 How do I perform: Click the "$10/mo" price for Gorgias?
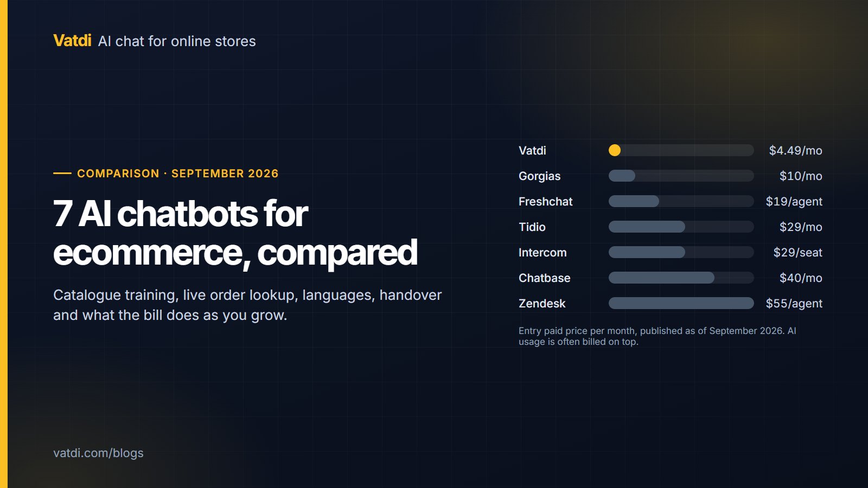pos(801,176)
